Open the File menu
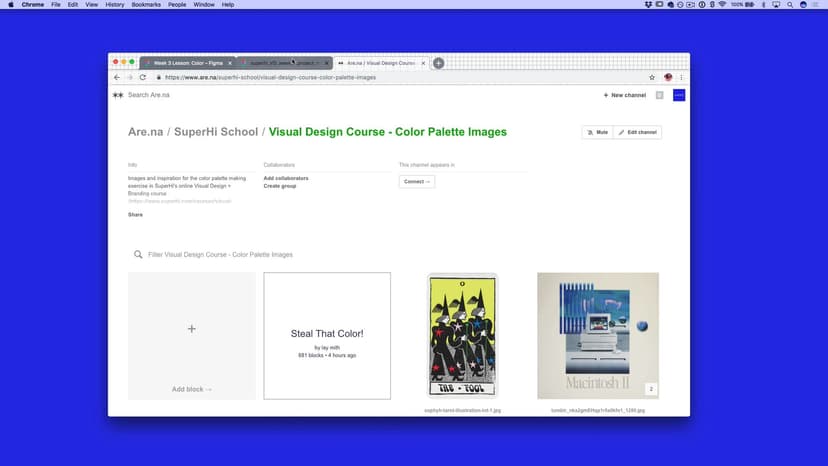The width and height of the screenshot is (828, 466). coord(55,4)
